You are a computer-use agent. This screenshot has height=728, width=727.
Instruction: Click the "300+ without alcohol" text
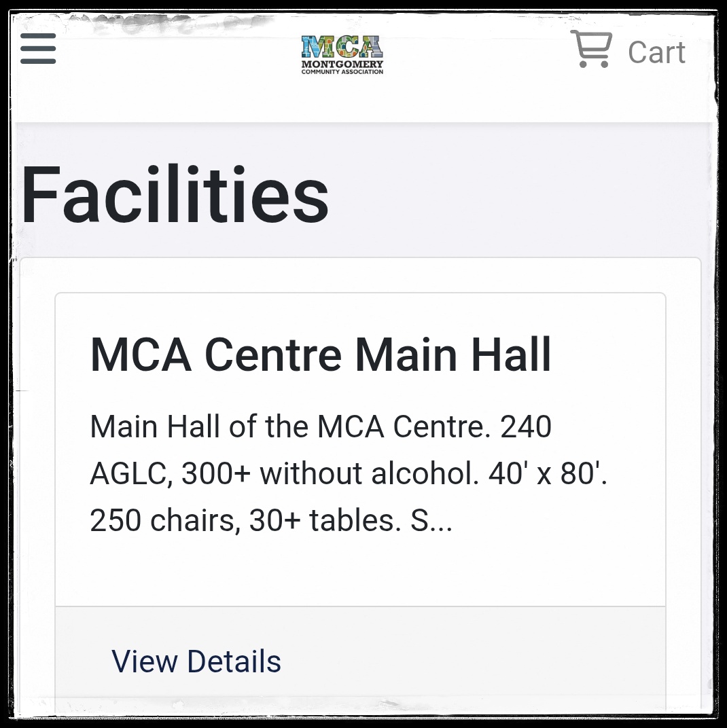click(x=330, y=473)
